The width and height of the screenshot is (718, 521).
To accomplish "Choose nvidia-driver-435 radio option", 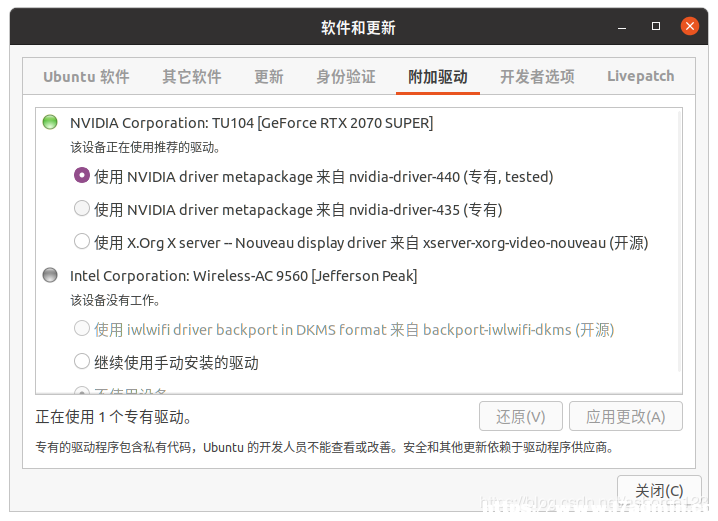I will 82,209.
